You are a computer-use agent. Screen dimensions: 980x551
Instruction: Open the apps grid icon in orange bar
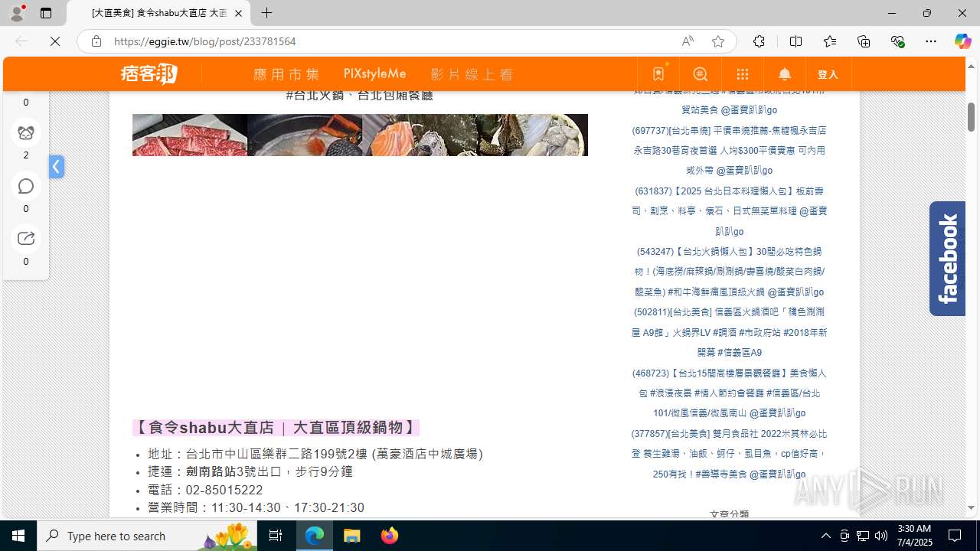743,74
